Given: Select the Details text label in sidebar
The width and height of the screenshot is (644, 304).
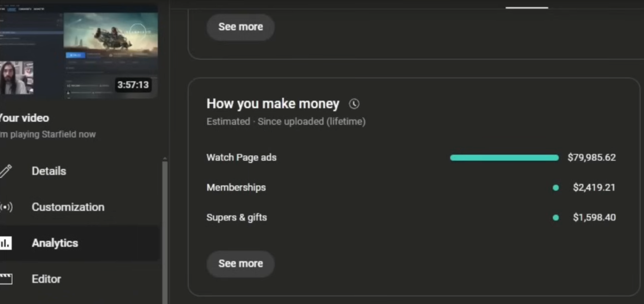Looking at the screenshot, I should tap(49, 171).
